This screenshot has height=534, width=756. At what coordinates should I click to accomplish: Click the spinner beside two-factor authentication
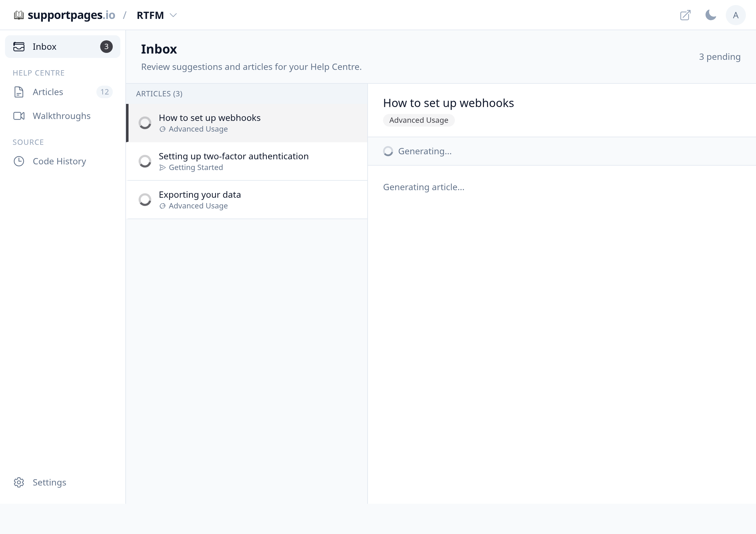point(145,162)
